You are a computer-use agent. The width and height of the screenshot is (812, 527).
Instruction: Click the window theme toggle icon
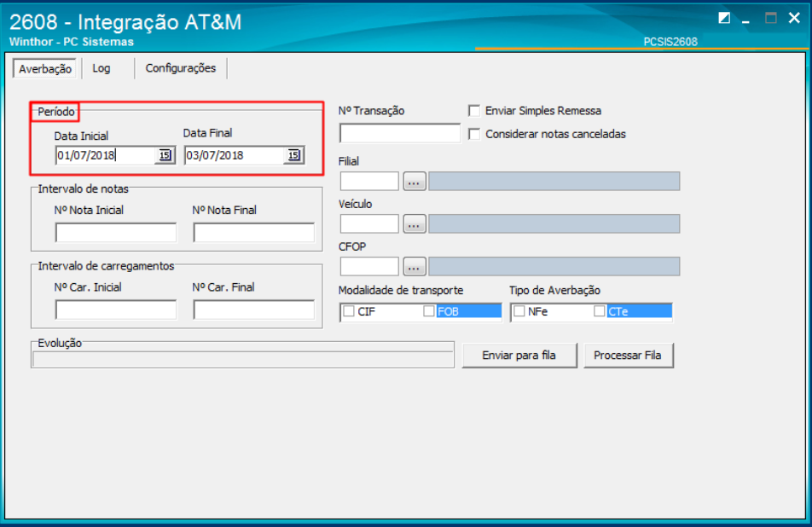pyautogui.click(x=724, y=18)
